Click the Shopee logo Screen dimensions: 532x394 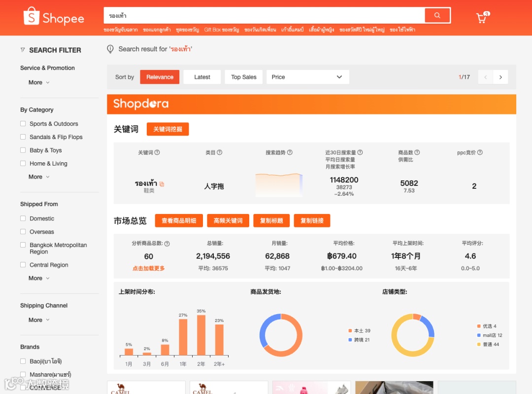pyautogui.click(x=54, y=17)
